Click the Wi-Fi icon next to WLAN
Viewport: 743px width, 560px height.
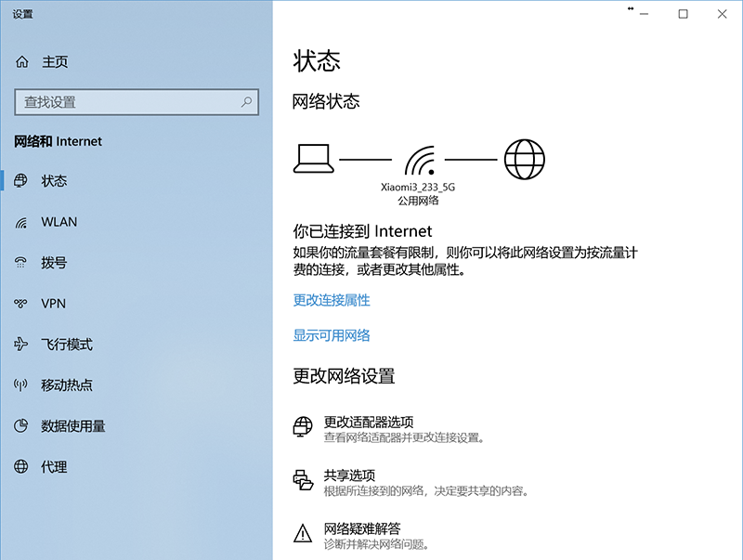20,222
